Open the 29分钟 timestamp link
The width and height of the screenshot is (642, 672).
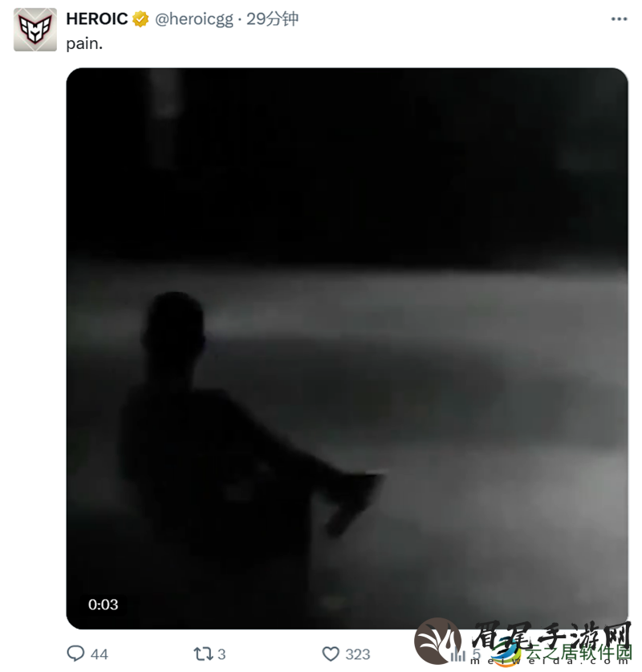point(272,18)
